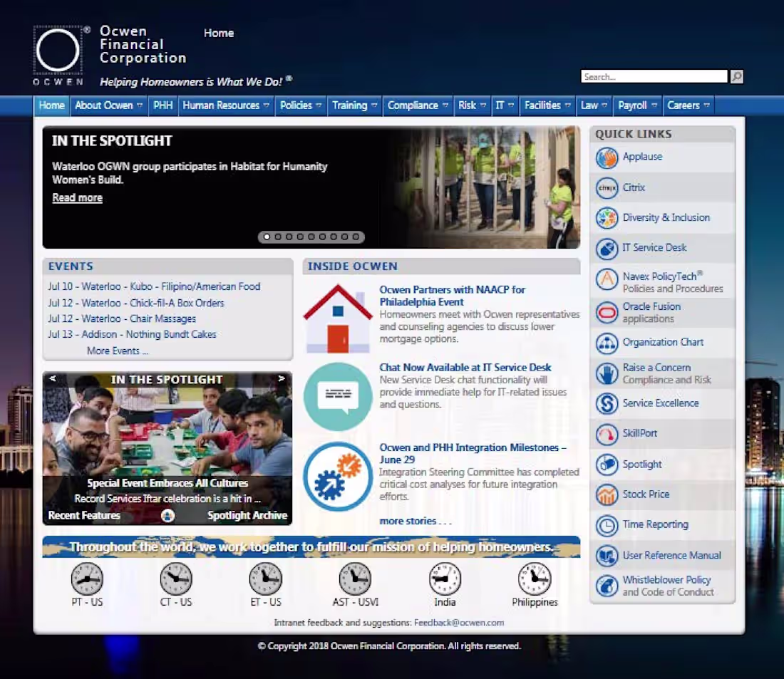Check the Stock Price icon
This screenshot has height=679, width=784.
click(607, 494)
